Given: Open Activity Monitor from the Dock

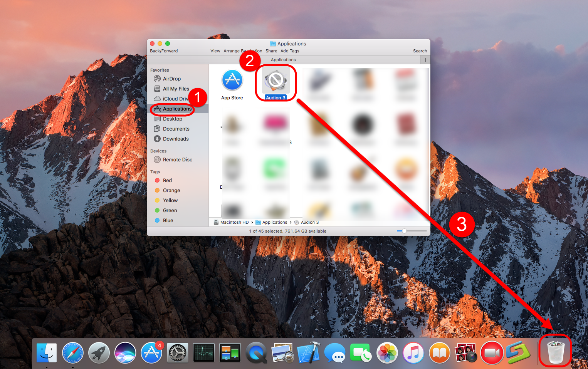Looking at the screenshot, I should click(x=204, y=352).
